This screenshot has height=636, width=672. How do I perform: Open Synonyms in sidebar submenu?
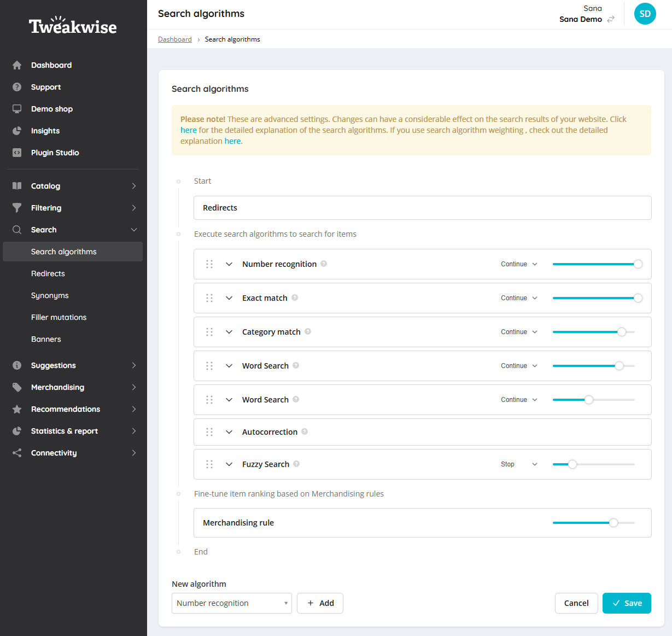50,295
